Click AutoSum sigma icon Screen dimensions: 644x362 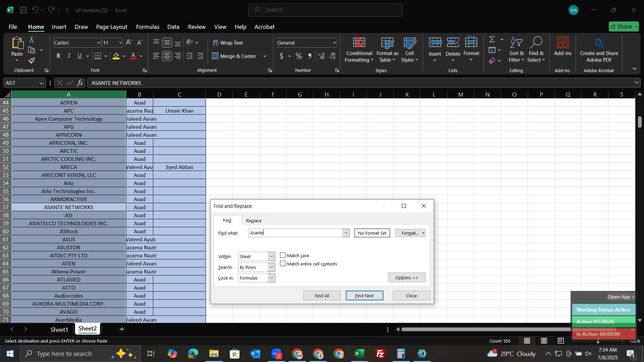[x=492, y=40]
